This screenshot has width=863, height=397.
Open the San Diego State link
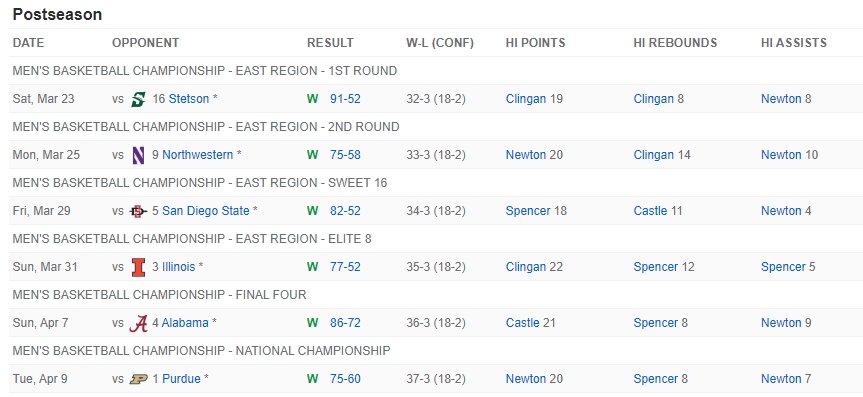point(206,211)
